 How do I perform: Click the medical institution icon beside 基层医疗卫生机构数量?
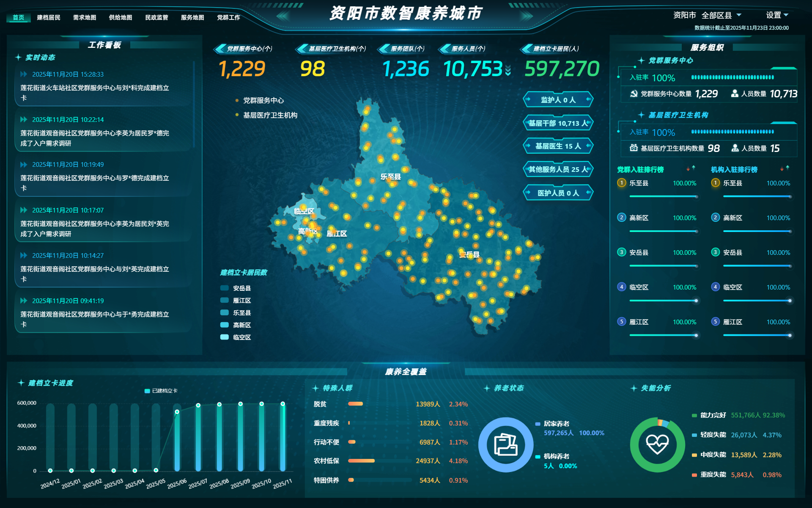pyautogui.click(x=634, y=148)
